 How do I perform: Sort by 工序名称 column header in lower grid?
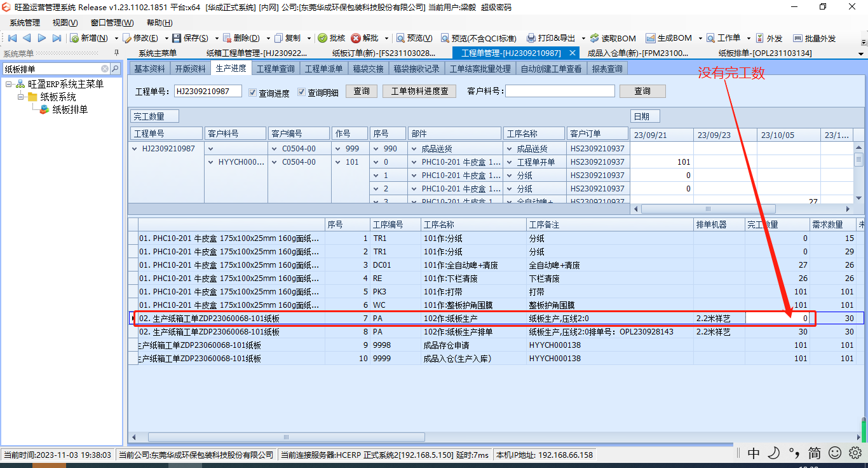tap(473, 224)
